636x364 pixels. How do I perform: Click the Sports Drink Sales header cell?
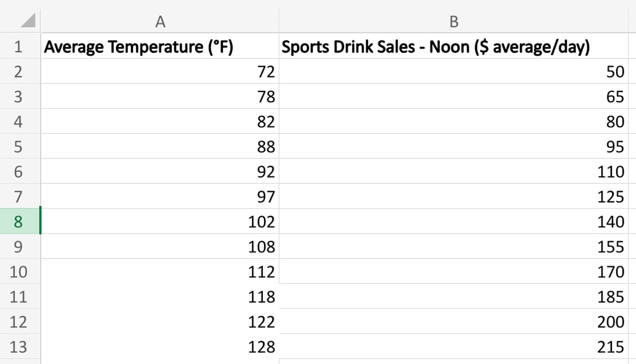[x=436, y=47]
